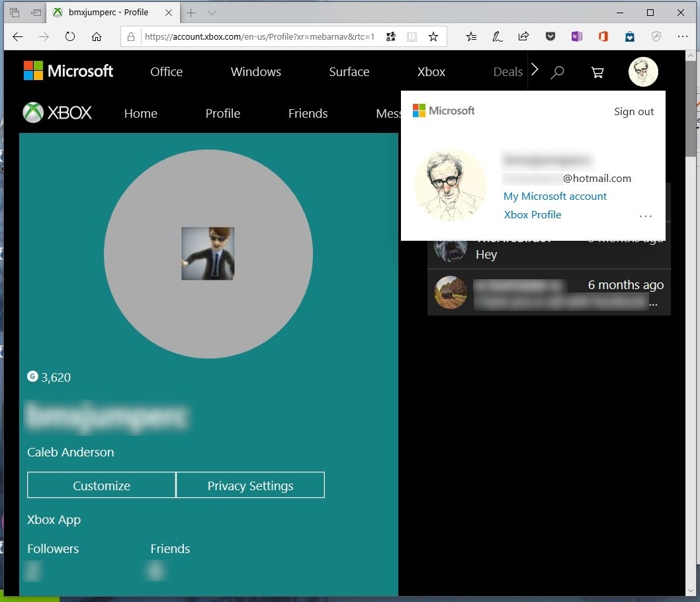Open the tab options chevron beside new tab
Image resolution: width=700 pixels, height=602 pixels.
pyautogui.click(x=210, y=12)
